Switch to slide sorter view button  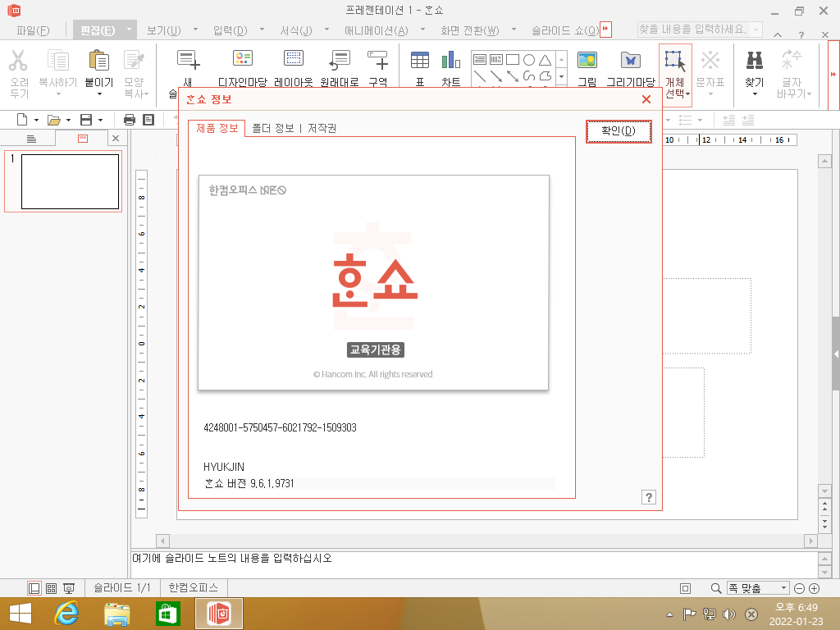click(x=52, y=588)
